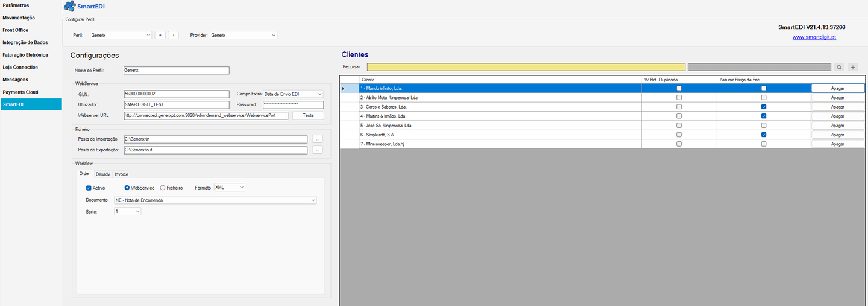Toggle the Activo checkbox in Workflow

[89, 188]
